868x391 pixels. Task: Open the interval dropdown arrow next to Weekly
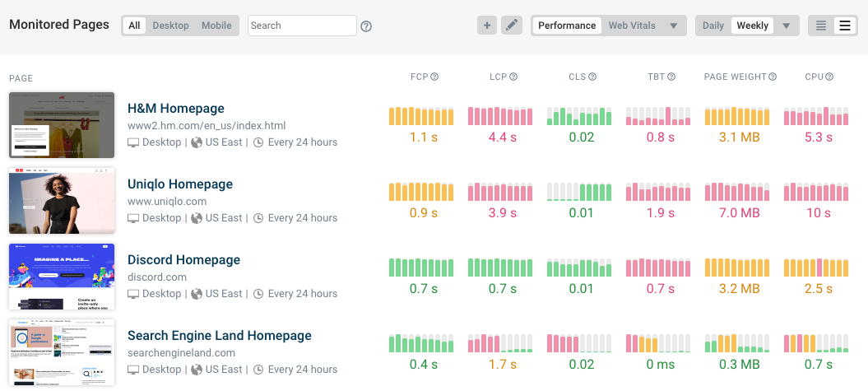[786, 26]
